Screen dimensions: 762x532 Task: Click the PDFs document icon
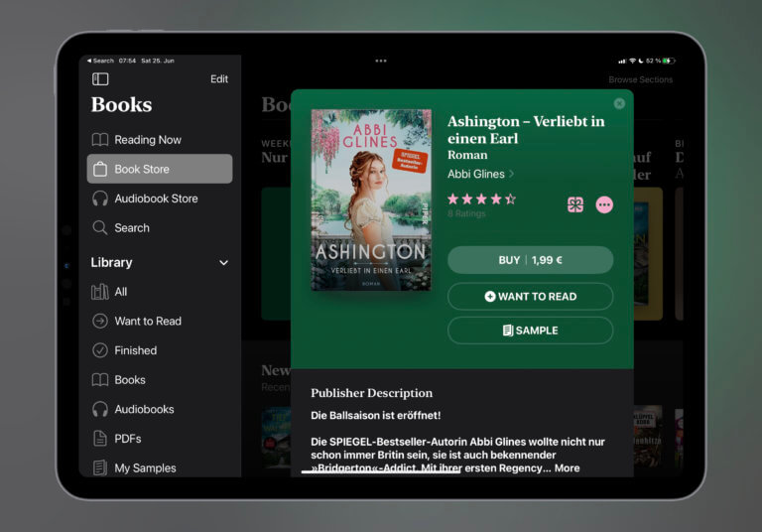click(x=100, y=439)
